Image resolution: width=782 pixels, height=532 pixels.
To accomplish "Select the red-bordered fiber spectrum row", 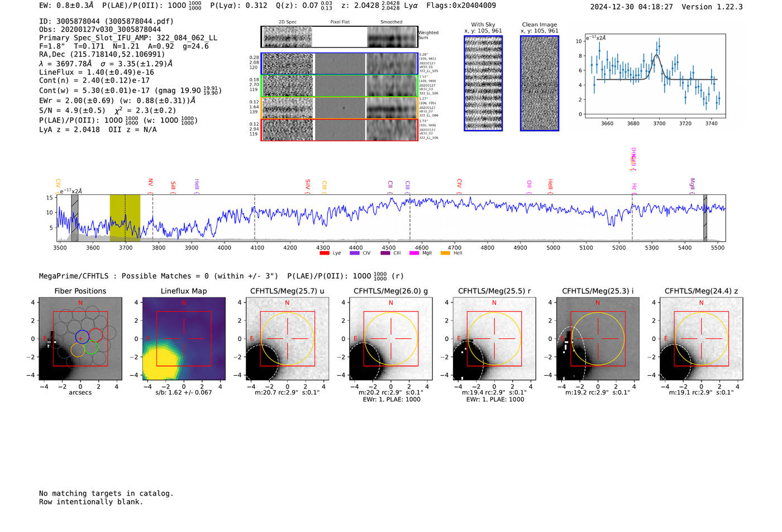I will (339, 130).
